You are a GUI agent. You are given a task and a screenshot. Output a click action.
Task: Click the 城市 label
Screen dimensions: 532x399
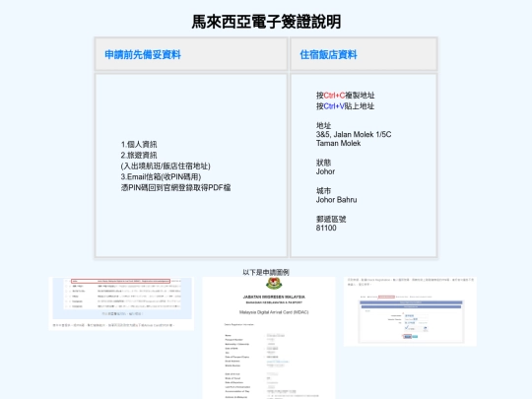[x=323, y=191]
